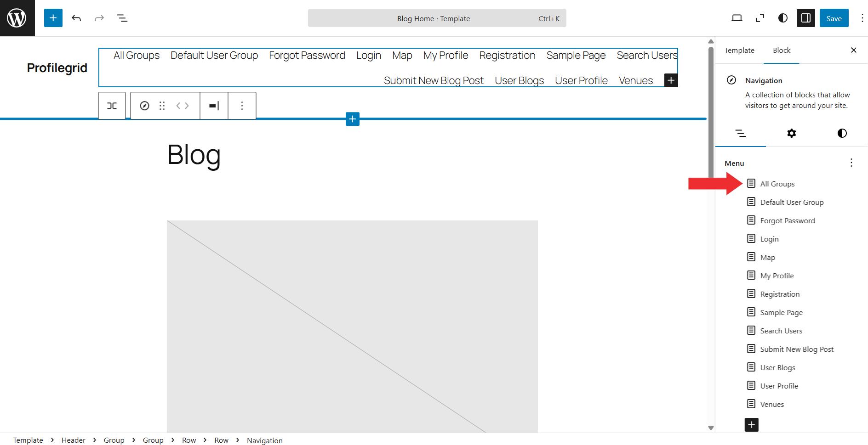The image size is (868, 445).
Task: Open the Styles half-circle icon in top bar
Action: (x=783, y=18)
